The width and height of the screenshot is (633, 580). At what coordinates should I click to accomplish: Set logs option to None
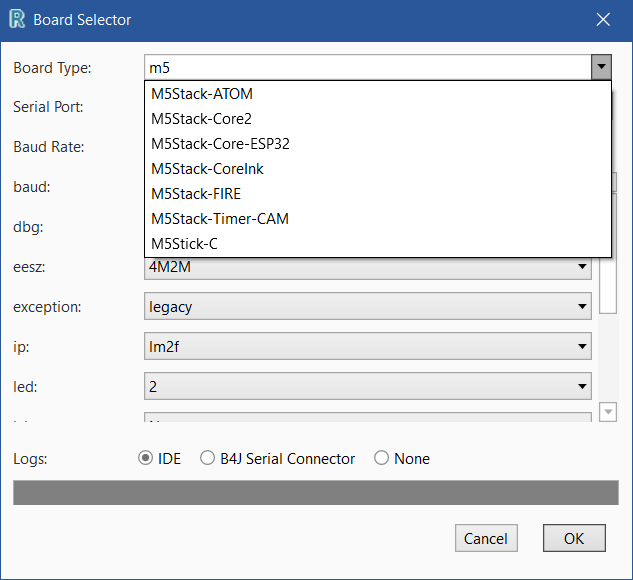(x=382, y=459)
